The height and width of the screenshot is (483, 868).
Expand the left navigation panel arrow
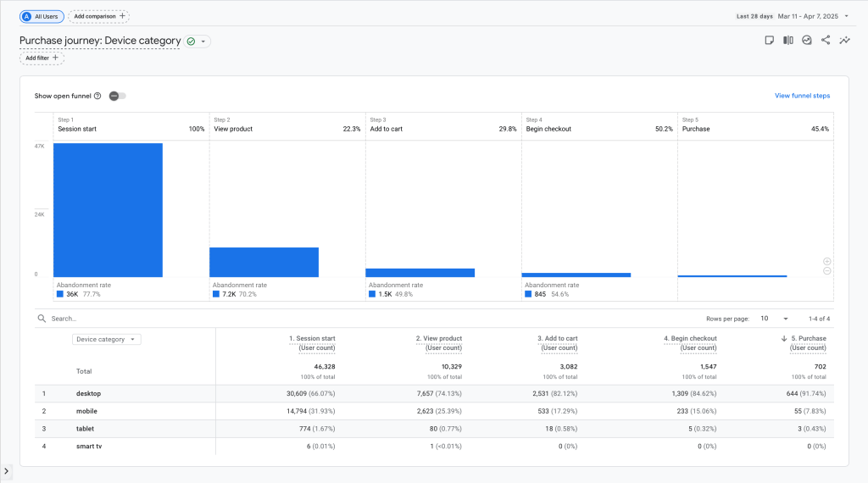point(7,471)
